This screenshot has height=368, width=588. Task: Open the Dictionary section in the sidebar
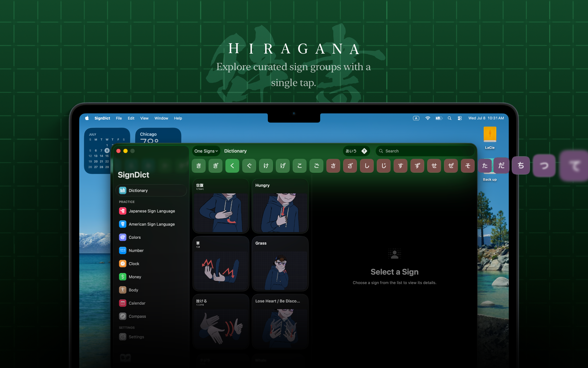click(151, 190)
